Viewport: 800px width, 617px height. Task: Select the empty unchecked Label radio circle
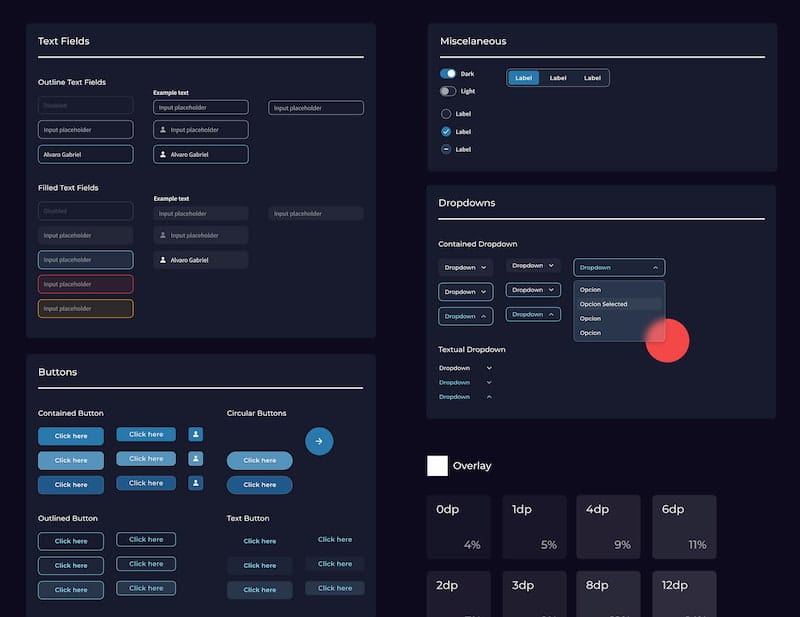446,114
